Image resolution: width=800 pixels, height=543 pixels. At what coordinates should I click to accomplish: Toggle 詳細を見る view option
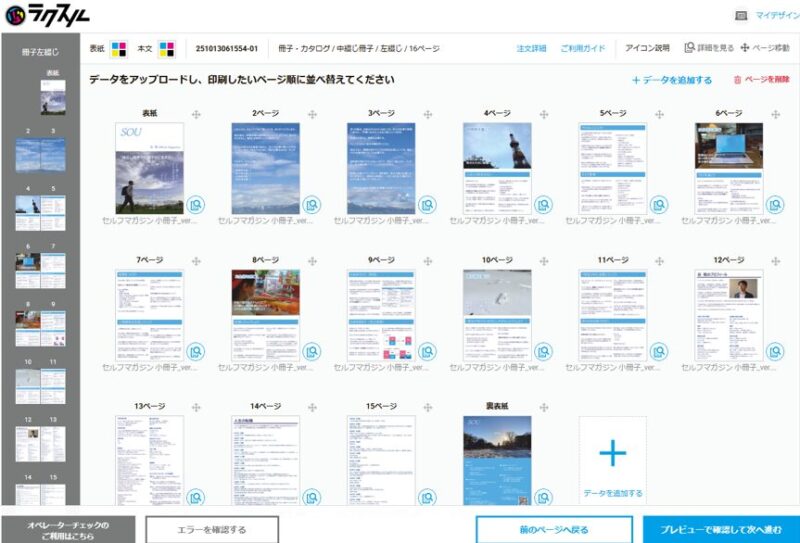(x=710, y=49)
